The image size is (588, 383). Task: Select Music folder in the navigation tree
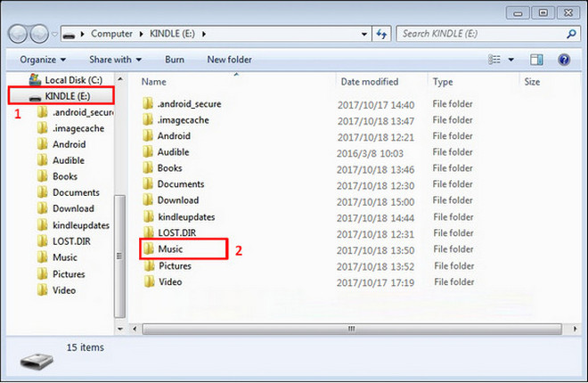(x=57, y=257)
